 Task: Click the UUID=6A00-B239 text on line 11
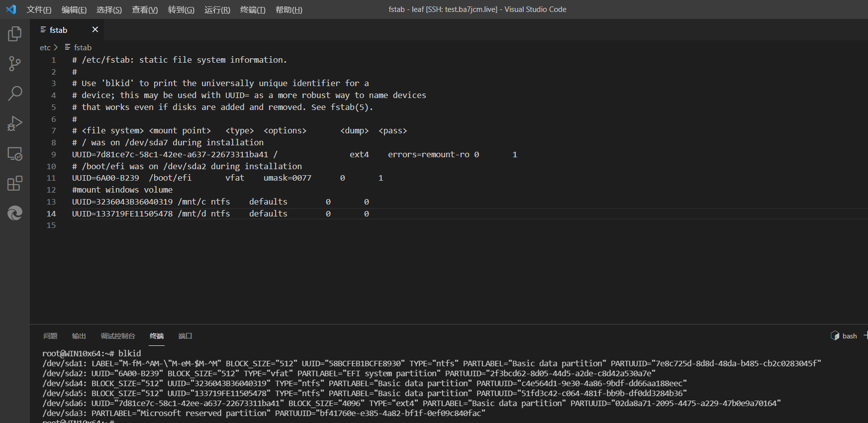pyautogui.click(x=105, y=178)
